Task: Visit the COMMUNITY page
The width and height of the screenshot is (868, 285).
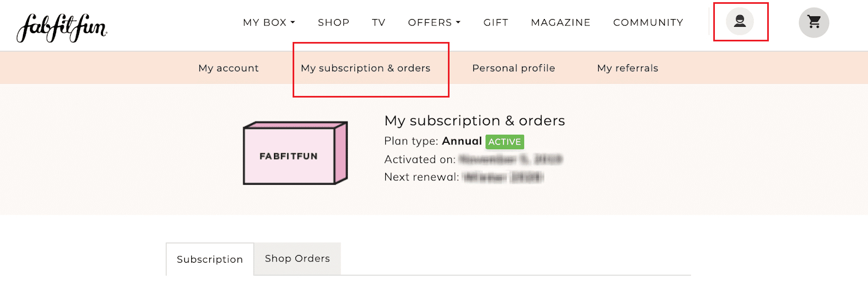Action: click(x=648, y=22)
